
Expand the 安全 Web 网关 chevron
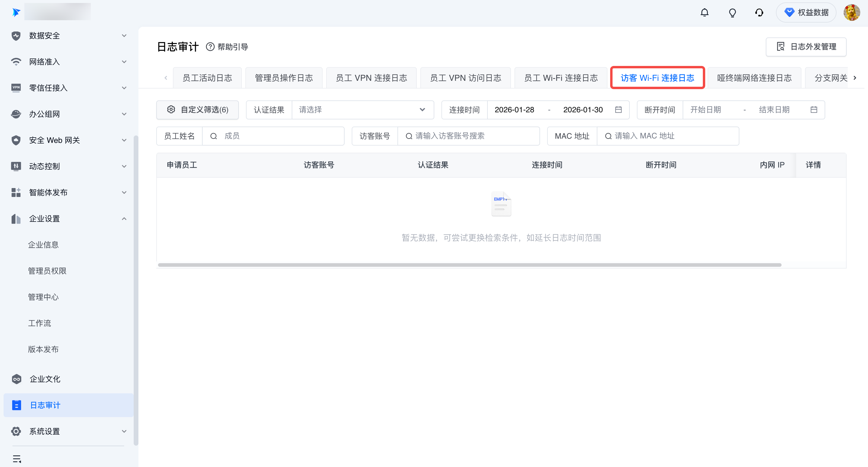click(124, 140)
